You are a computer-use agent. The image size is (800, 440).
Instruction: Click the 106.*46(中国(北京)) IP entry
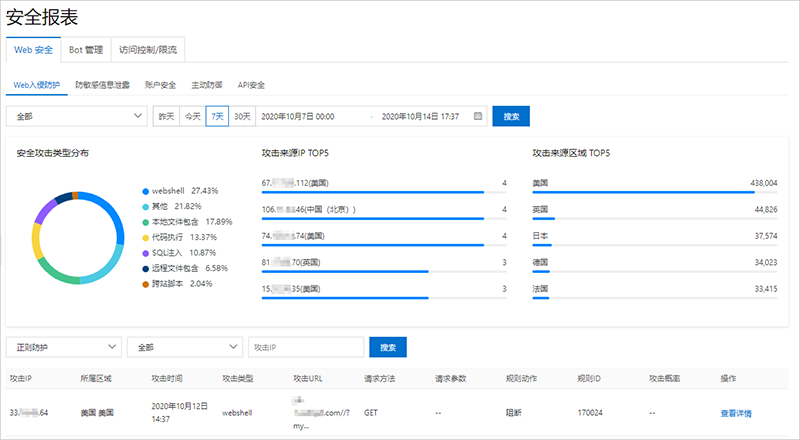(309, 209)
